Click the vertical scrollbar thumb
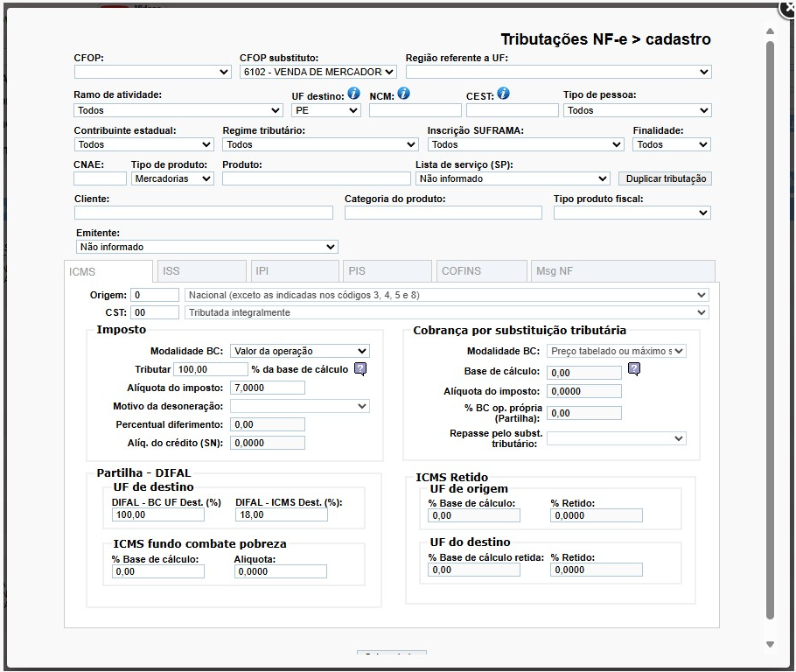 [770, 330]
